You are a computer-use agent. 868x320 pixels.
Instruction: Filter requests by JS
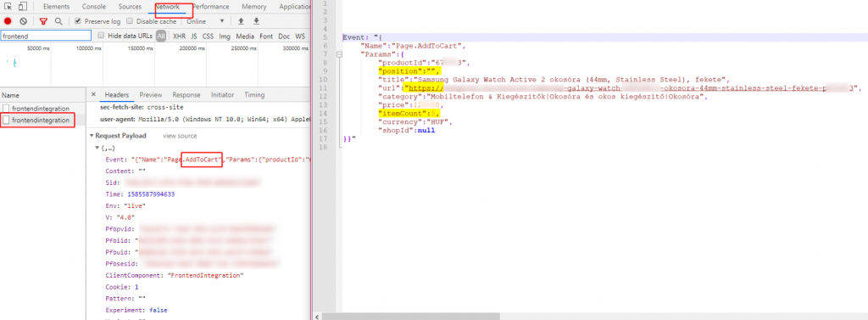(194, 36)
